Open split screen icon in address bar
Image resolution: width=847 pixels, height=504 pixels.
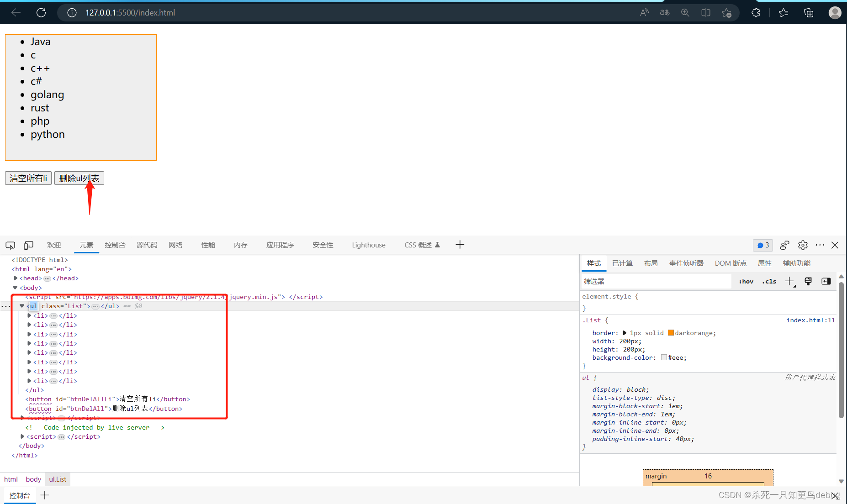pos(706,13)
